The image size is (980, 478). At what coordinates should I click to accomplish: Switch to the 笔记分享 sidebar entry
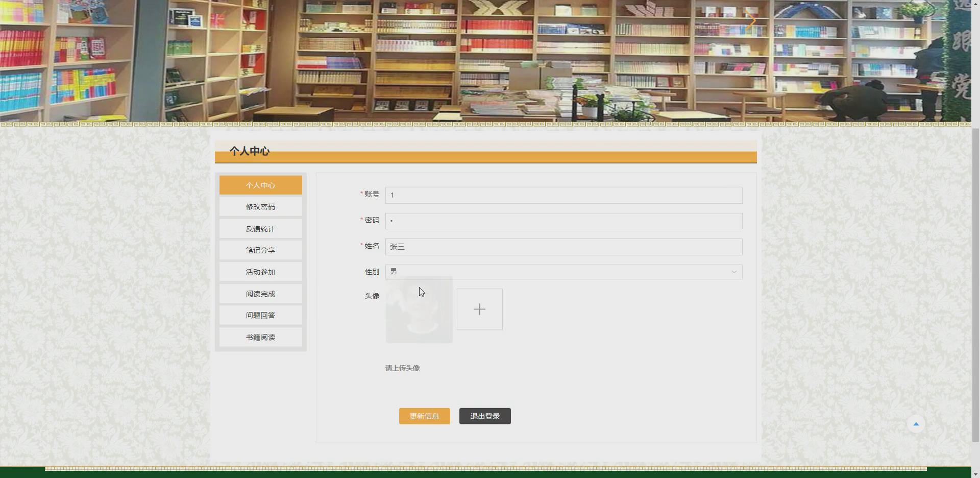260,250
